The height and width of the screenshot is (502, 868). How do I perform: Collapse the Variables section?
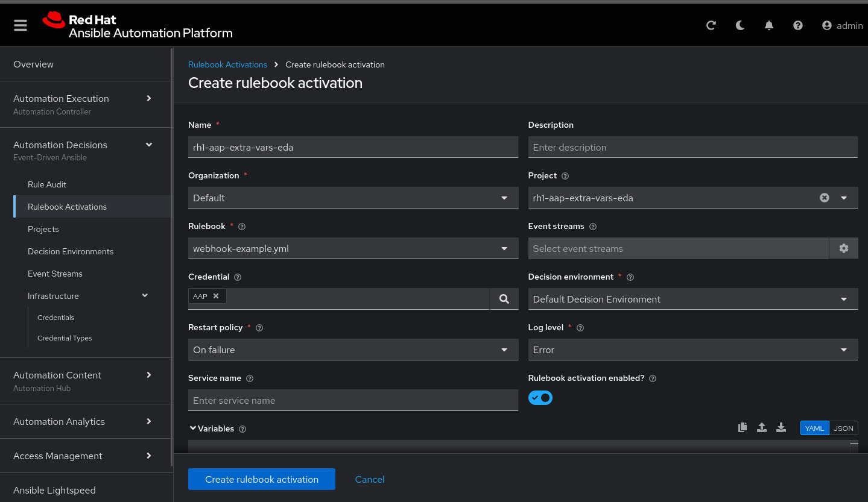point(193,428)
